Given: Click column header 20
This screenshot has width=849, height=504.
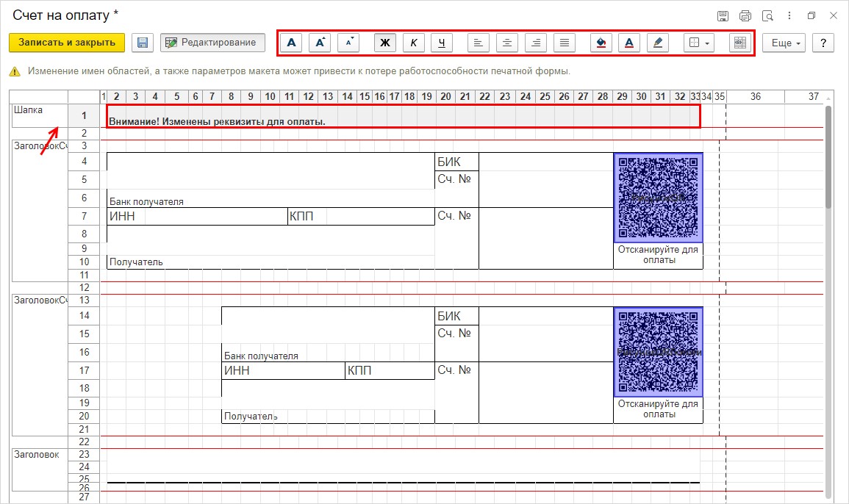Looking at the screenshot, I should (445, 96).
